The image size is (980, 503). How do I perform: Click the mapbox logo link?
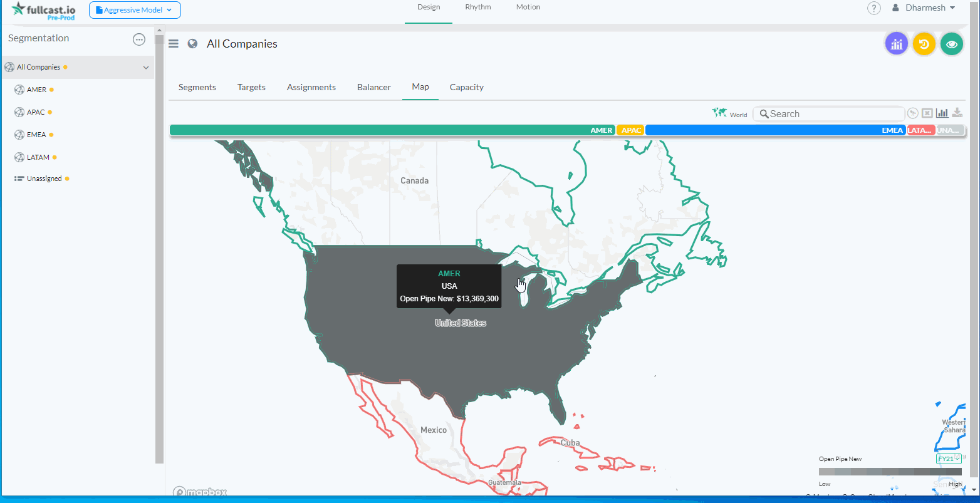pyautogui.click(x=200, y=492)
